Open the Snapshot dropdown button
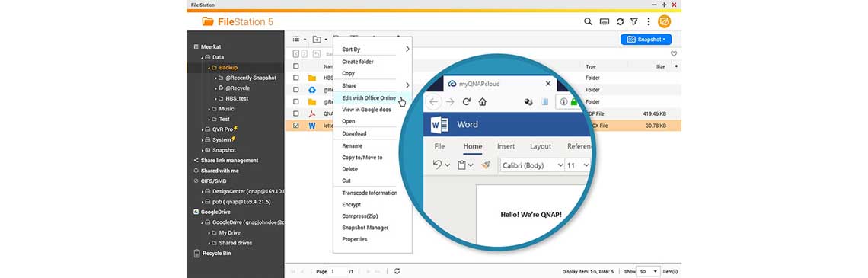This screenshot has width=868, height=278. pos(646,40)
